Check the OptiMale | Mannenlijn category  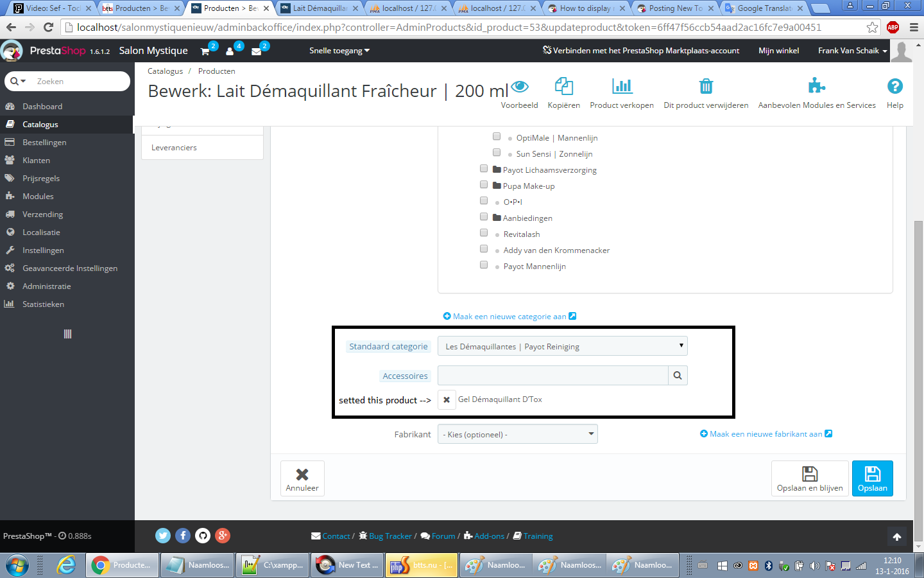[x=497, y=136]
